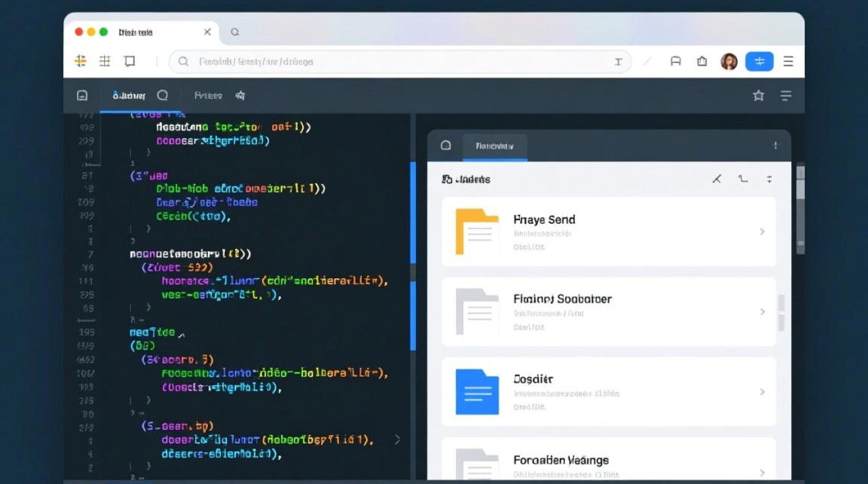Screen dimensions: 868x484
Task: Click the middle icon above the folder list
Action: 743,179
